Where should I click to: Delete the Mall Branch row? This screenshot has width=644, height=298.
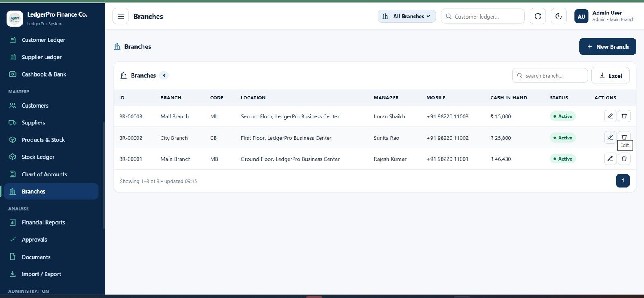click(624, 116)
